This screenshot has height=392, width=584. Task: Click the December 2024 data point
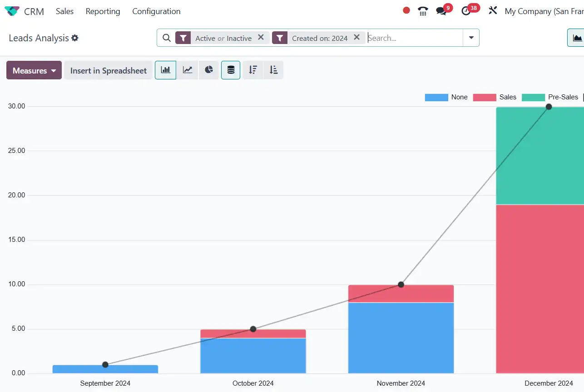(x=549, y=107)
